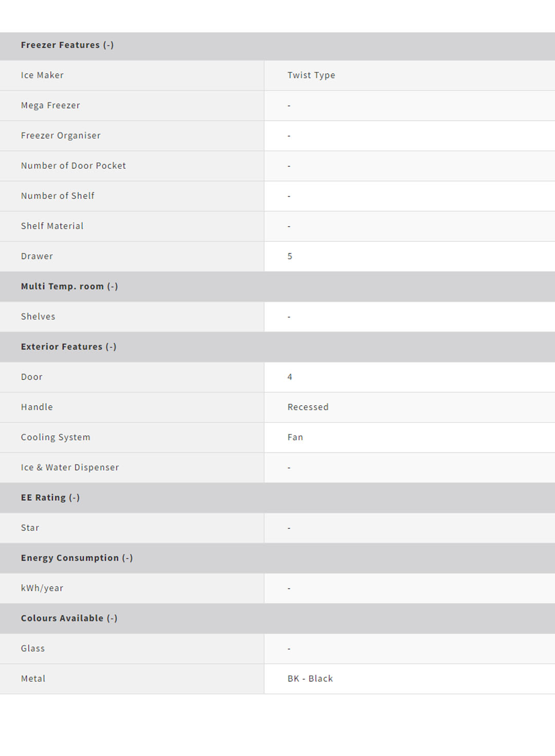Collapse the Multi Temp. room section
The height and width of the screenshot is (756, 555).
(x=112, y=287)
